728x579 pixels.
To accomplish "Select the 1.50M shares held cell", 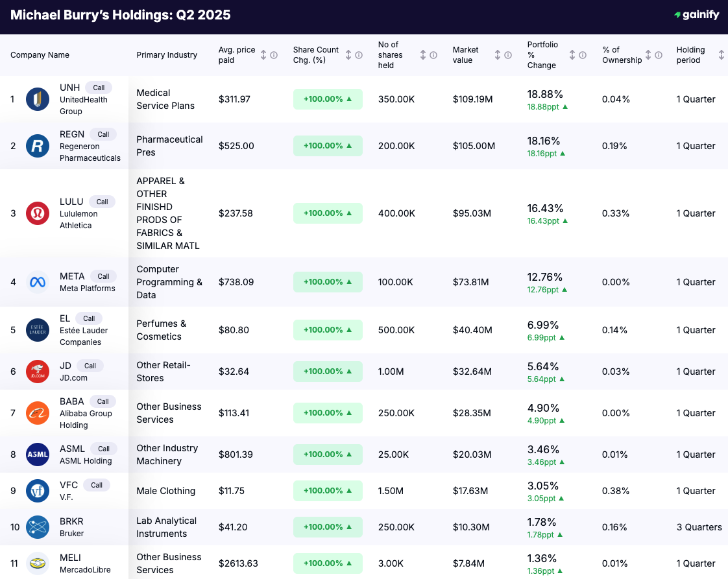I will pos(391,491).
